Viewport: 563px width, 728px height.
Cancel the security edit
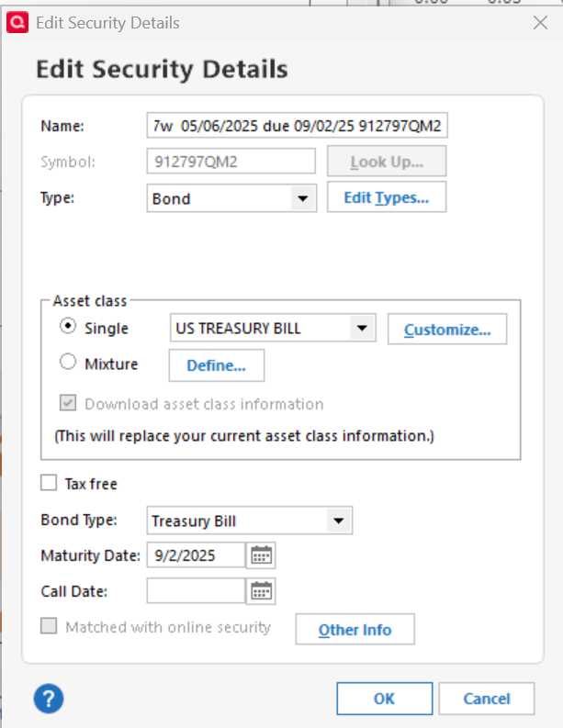[x=487, y=699]
